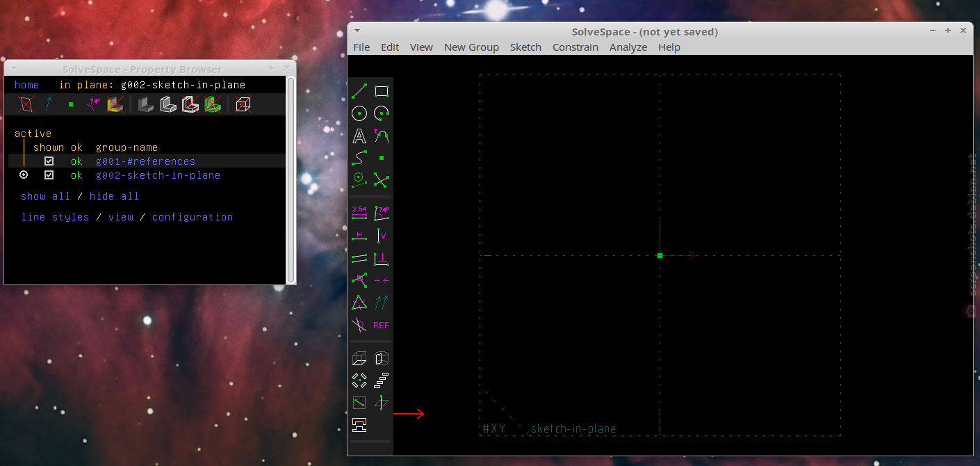Click the show all link
The height and width of the screenshot is (466, 980).
tap(45, 196)
